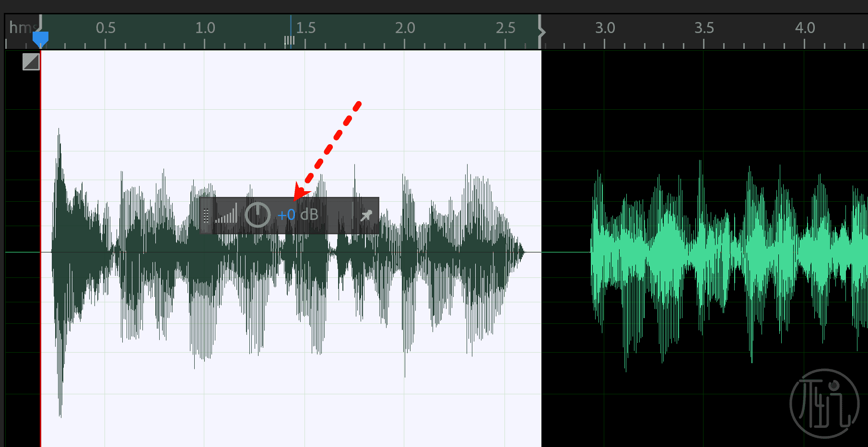Click the 1.0 mark on the ruler

(x=205, y=28)
